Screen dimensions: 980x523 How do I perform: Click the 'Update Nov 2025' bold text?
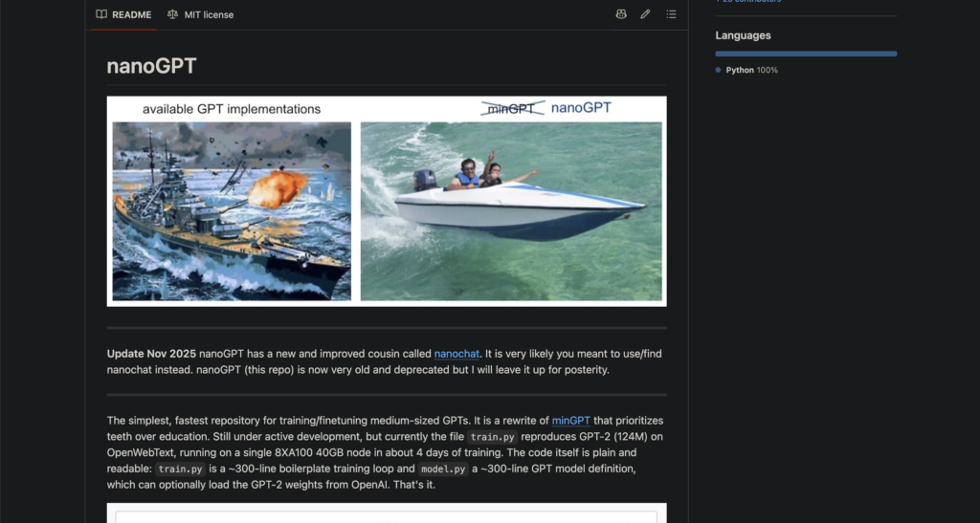151,354
